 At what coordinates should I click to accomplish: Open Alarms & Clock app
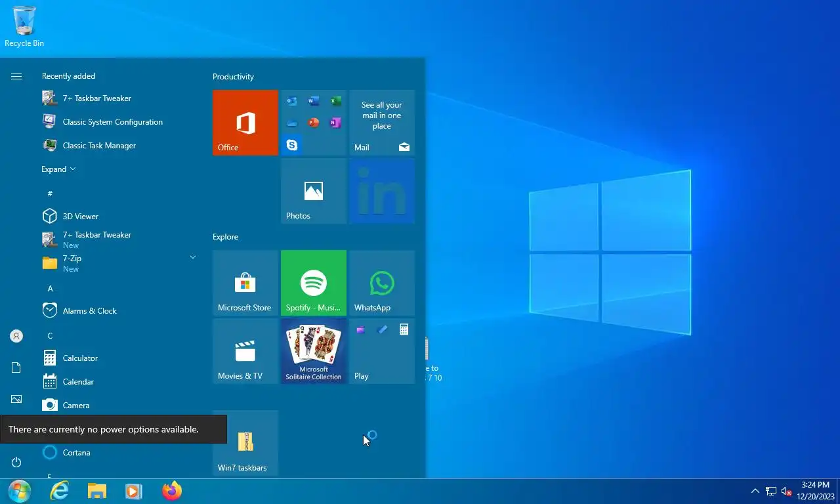pos(118,310)
